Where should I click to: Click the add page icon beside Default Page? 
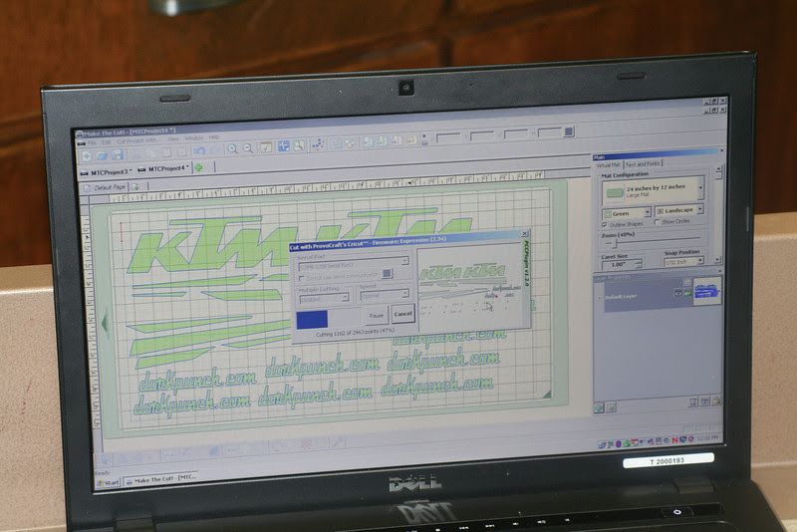(x=135, y=187)
